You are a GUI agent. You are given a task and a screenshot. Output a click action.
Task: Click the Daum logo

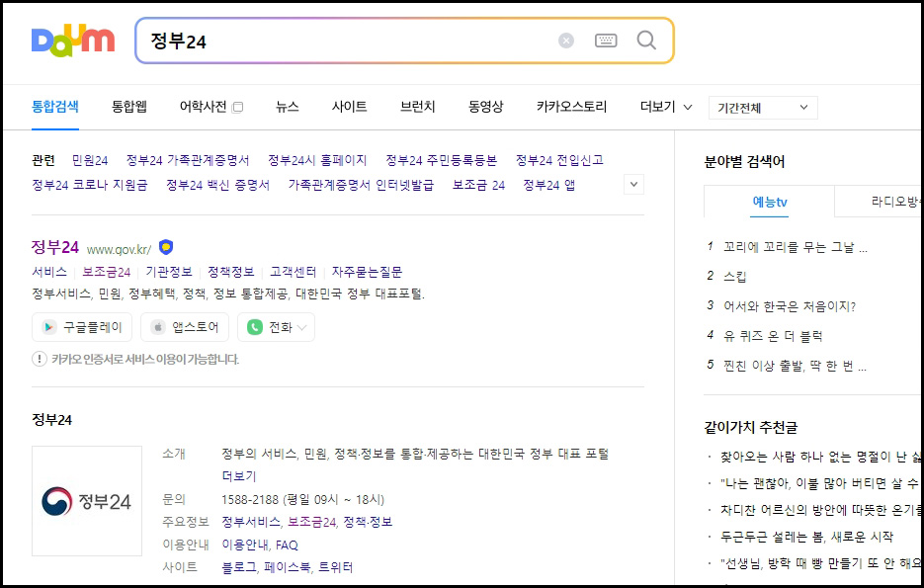click(x=73, y=41)
